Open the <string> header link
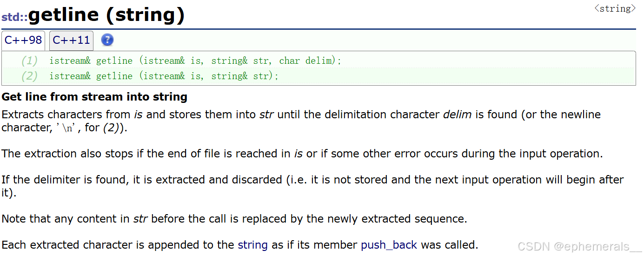Image resolution: width=644 pixels, height=257 pixels. (x=615, y=8)
